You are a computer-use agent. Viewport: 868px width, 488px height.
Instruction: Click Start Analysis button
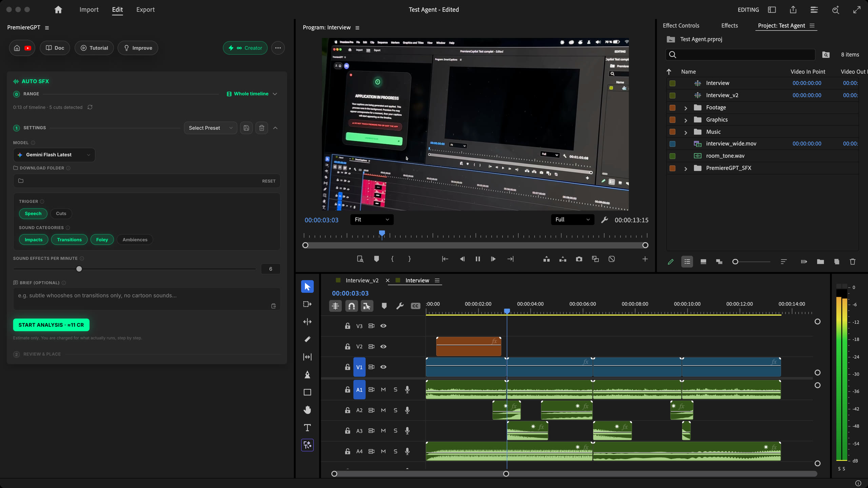(x=51, y=325)
